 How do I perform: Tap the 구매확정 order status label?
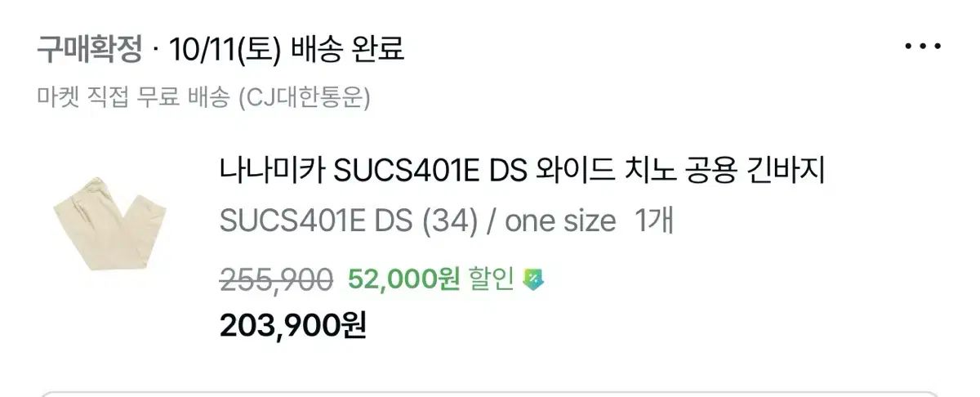90,52
